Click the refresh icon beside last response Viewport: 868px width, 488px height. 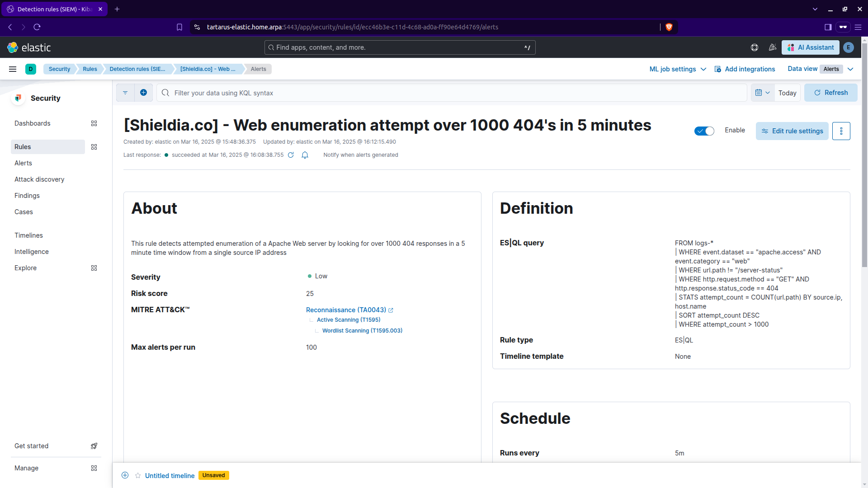click(x=291, y=155)
